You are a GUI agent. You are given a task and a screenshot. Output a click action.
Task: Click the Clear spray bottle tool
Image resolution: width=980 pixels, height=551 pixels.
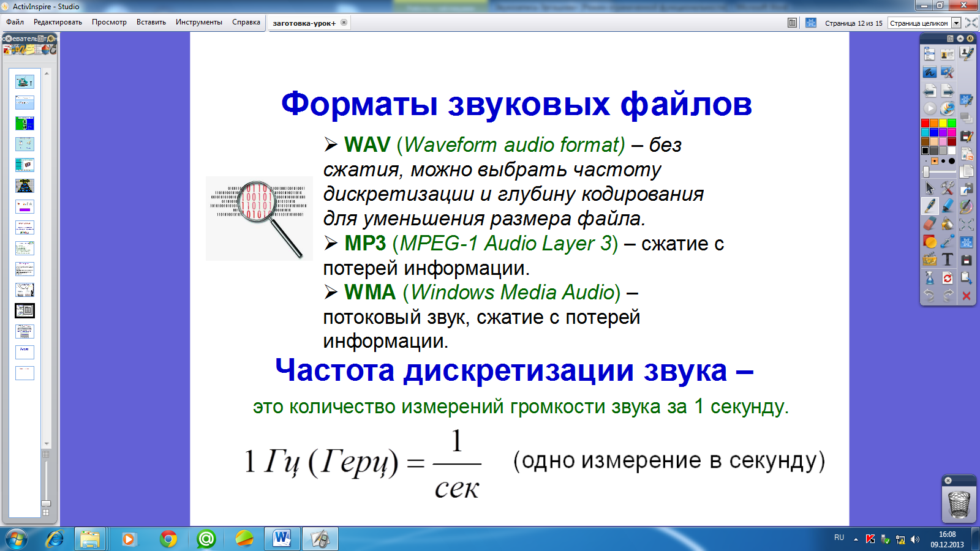point(930,278)
